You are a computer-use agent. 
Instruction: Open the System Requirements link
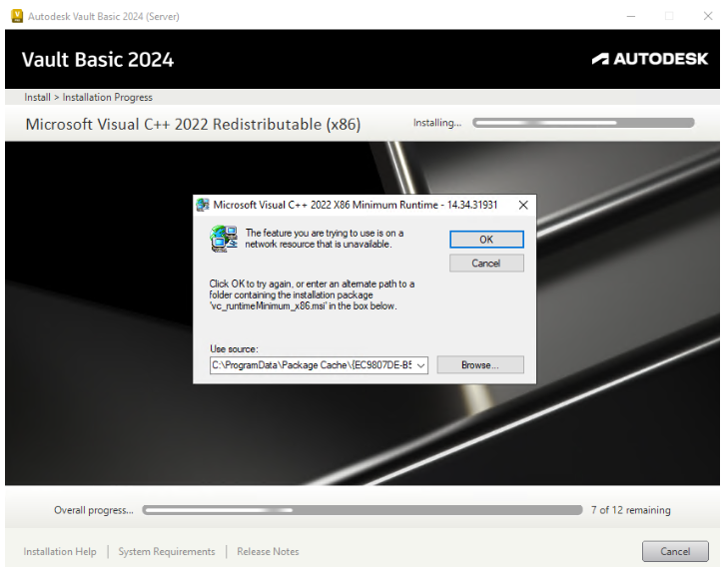click(x=167, y=552)
